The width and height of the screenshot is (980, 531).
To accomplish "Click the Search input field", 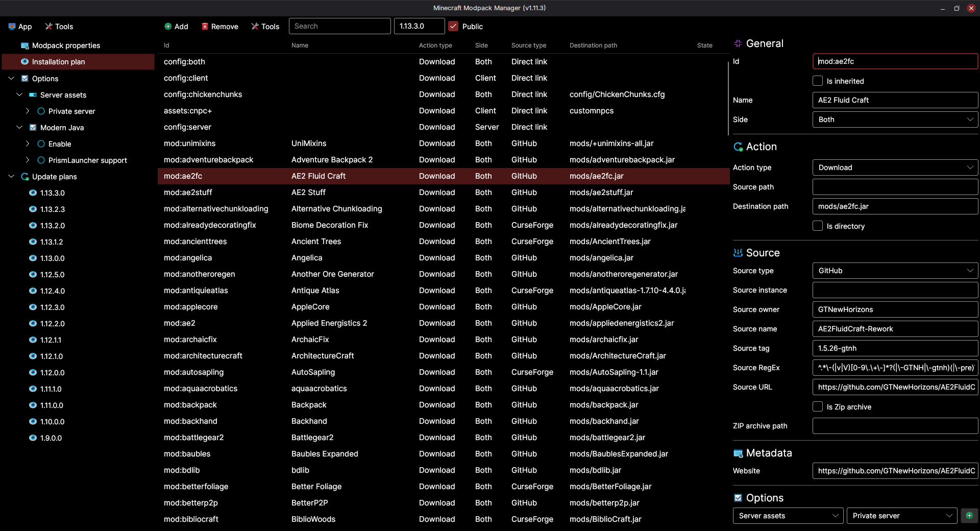I will tap(340, 26).
